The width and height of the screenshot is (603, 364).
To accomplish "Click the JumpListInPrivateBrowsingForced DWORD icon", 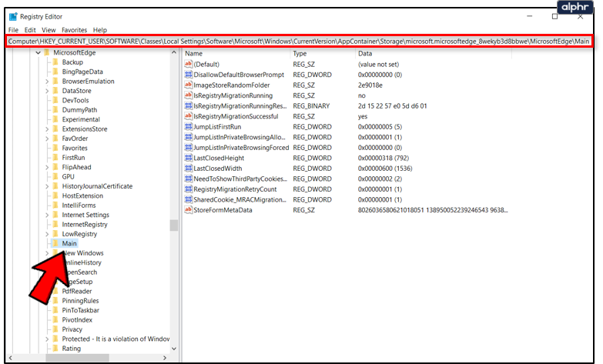I will coord(189,147).
